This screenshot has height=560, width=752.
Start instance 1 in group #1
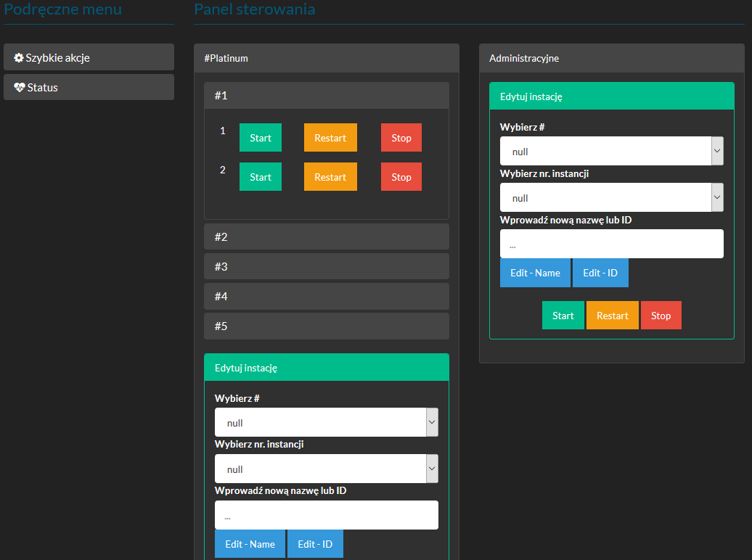[x=260, y=138]
